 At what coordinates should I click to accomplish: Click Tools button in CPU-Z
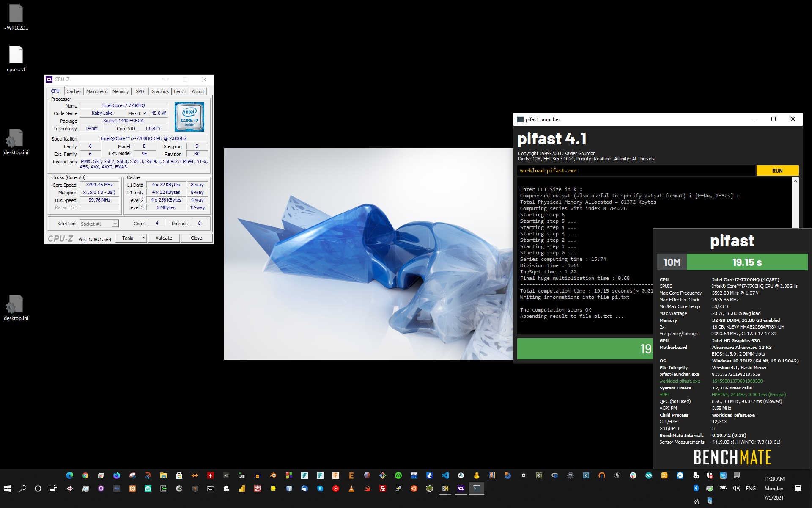[128, 238]
